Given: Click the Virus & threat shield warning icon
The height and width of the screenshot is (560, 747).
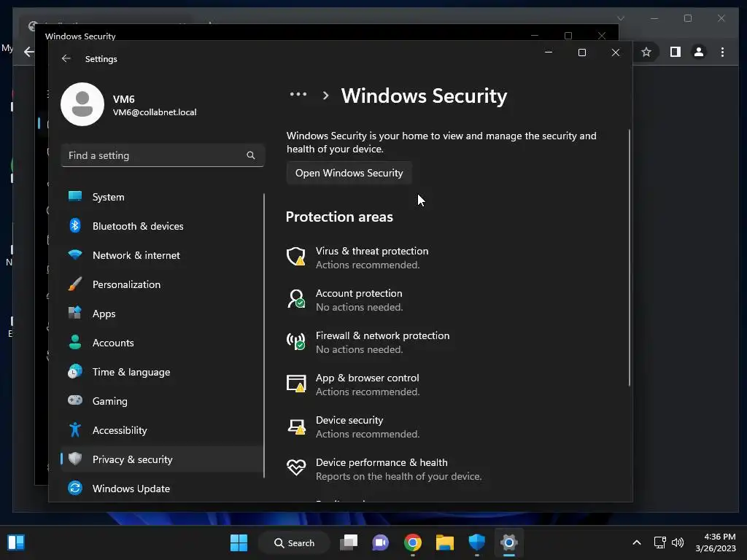Looking at the screenshot, I should pyautogui.click(x=296, y=256).
